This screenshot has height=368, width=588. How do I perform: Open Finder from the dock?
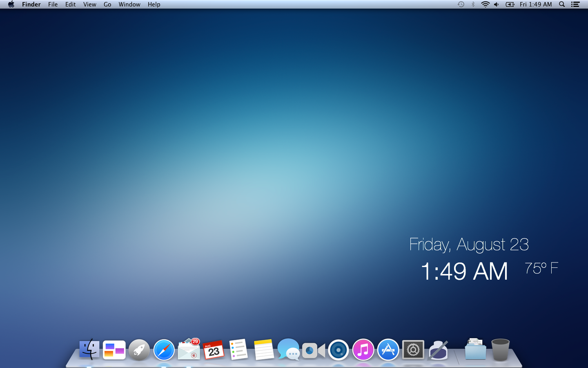[89, 350]
